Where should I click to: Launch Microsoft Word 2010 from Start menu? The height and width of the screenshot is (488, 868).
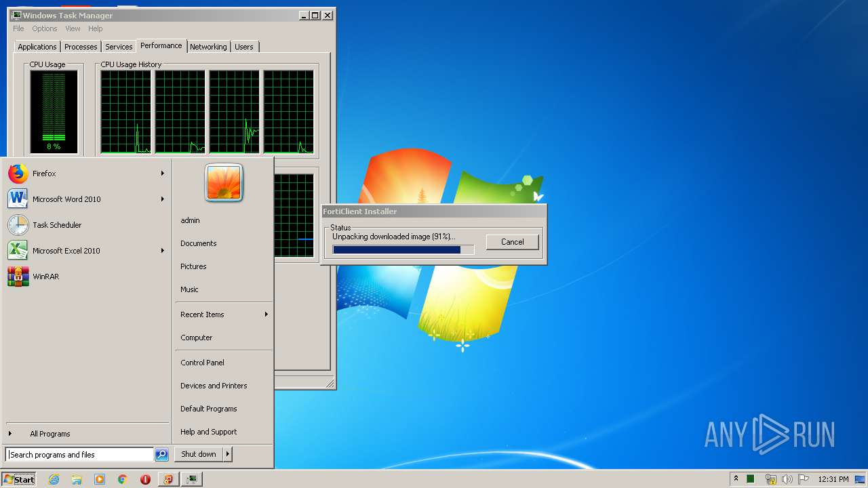(86, 199)
